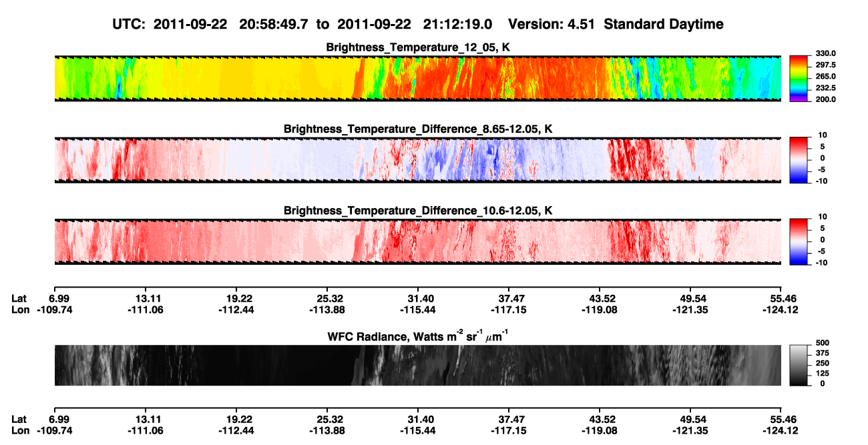Click the 375 label on grayscale colorbar
Viewport: 868px width, 445px height.
[x=823, y=353]
